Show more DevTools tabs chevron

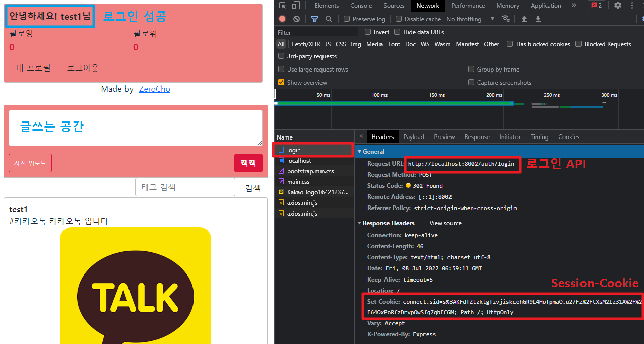pos(574,6)
